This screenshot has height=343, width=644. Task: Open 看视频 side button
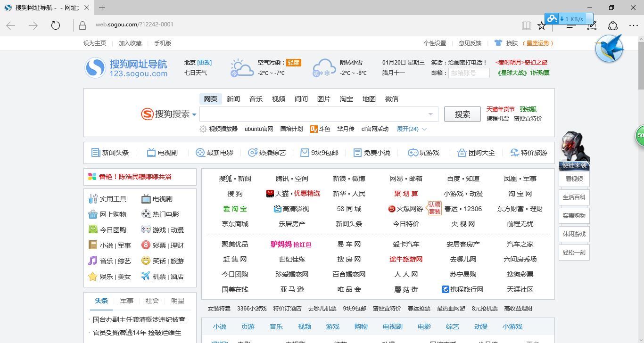(x=574, y=179)
